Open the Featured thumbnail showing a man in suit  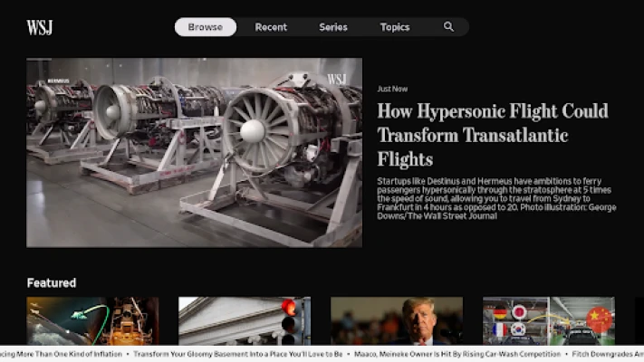[397, 320]
